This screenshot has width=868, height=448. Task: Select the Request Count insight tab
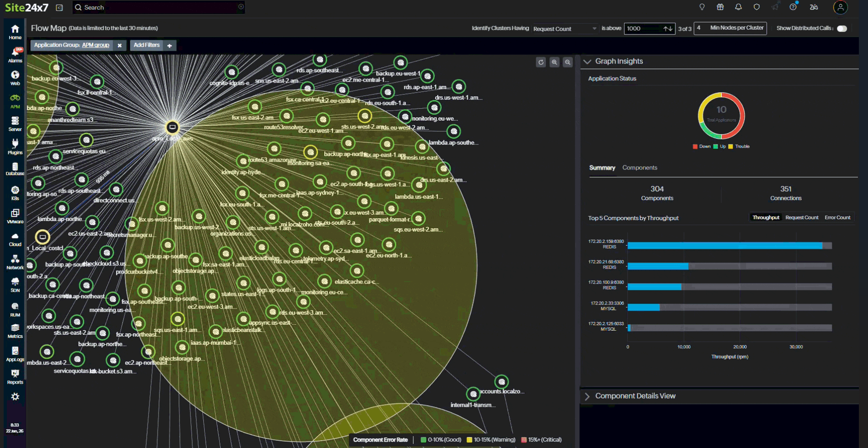coord(802,217)
